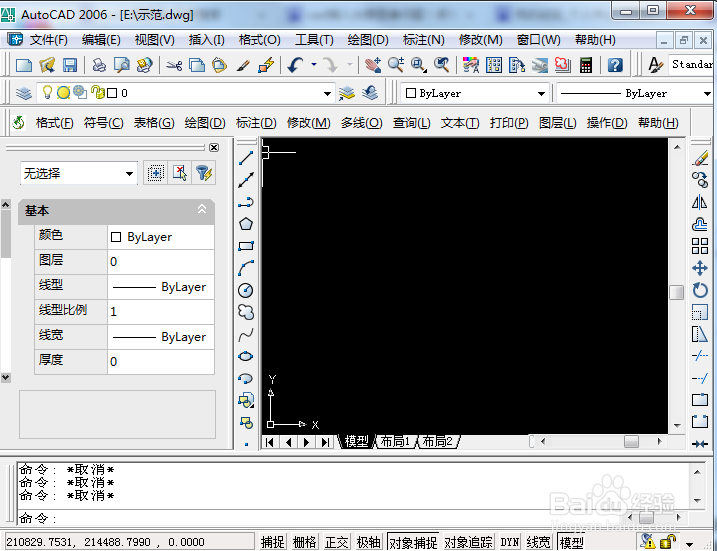Click the Move modify tool
The width and height of the screenshot is (717, 551).
click(x=700, y=268)
